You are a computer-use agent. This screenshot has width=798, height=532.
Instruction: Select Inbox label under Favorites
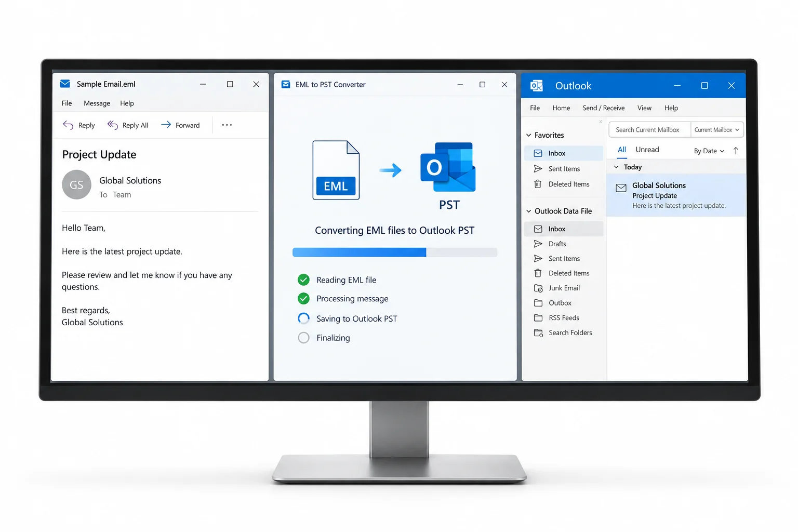click(x=557, y=153)
